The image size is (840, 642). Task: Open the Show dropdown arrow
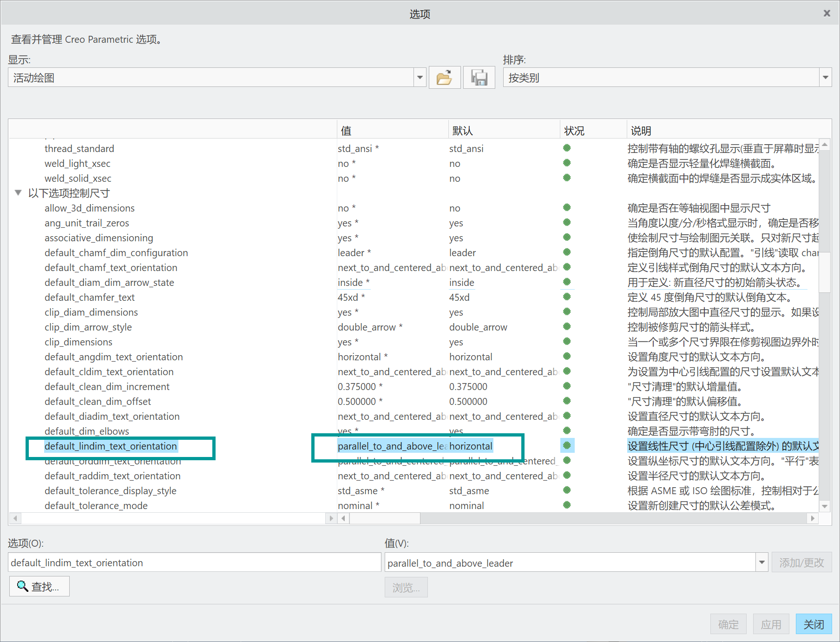click(420, 77)
